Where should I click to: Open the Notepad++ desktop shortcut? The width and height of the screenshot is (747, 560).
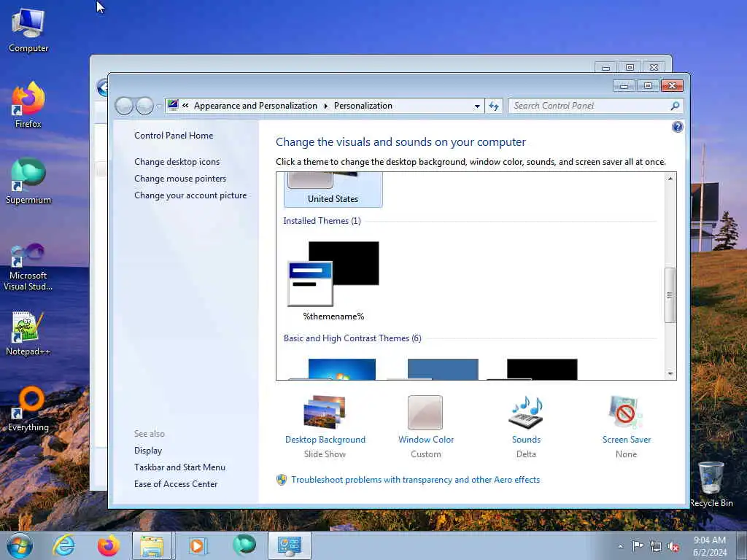pyautogui.click(x=28, y=333)
